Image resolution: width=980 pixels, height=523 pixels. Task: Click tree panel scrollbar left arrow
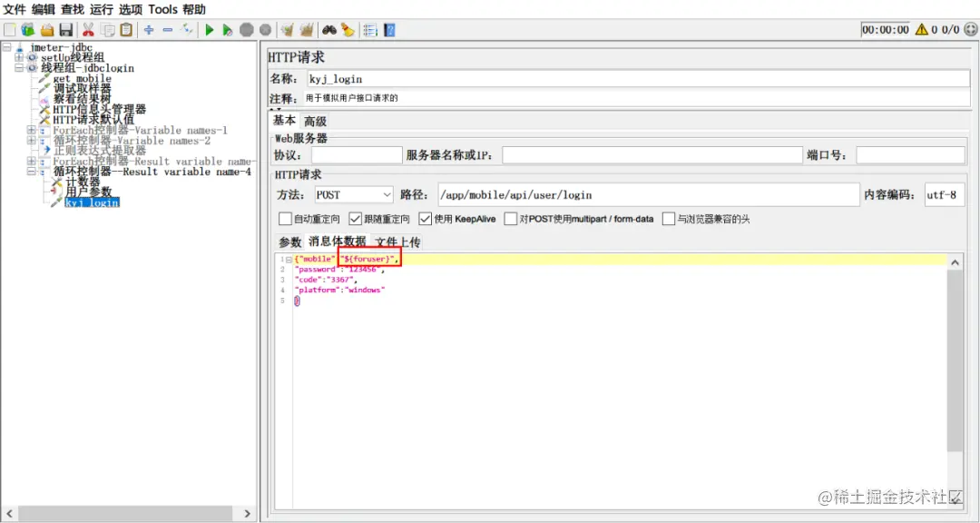(x=9, y=514)
